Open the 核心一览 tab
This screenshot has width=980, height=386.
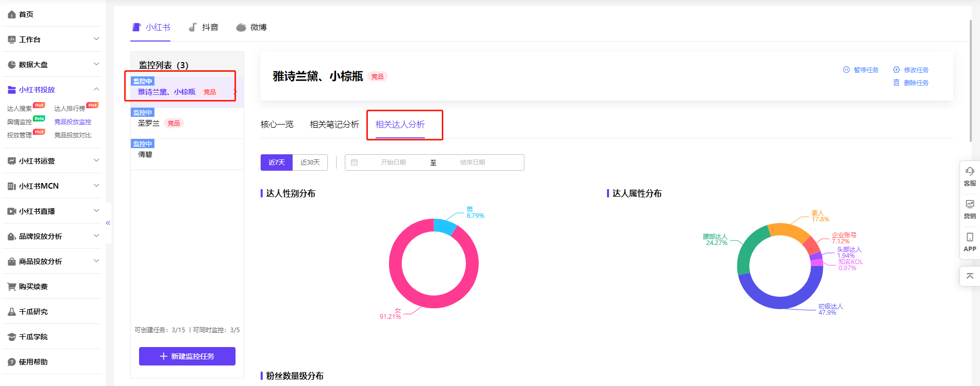click(x=277, y=125)
